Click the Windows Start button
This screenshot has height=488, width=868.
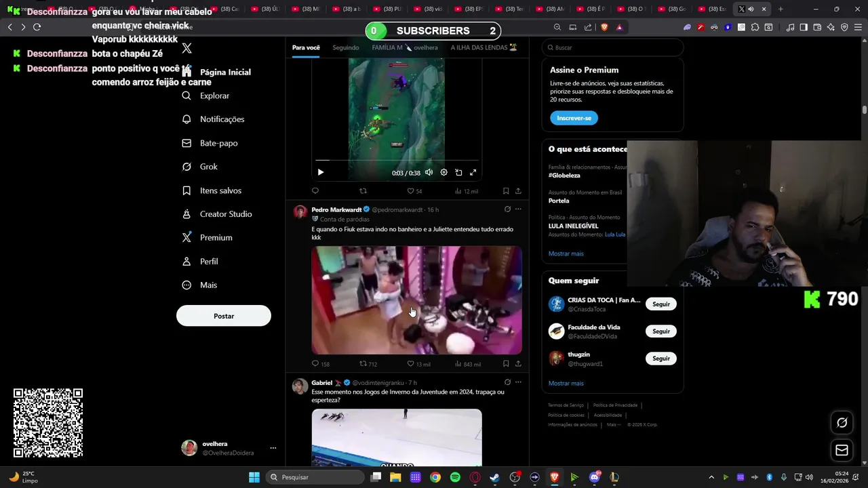coord(254,477)
